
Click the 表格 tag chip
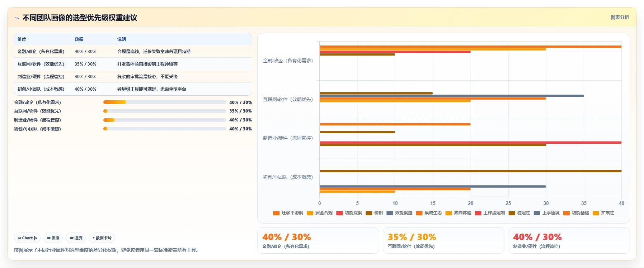[x=53, y=238]
